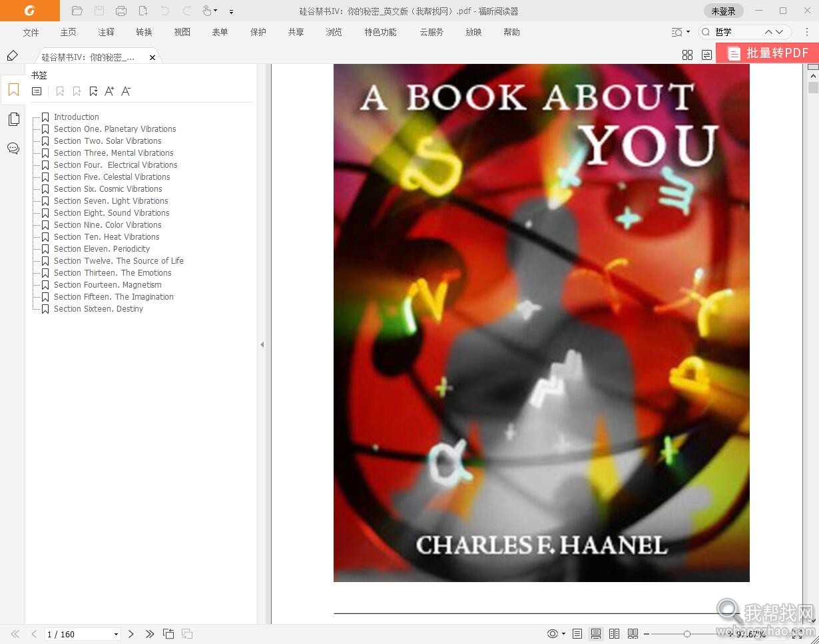Customize the quick access toolbar dropdown
Viewport: 819px width, 644px height.
231,11
